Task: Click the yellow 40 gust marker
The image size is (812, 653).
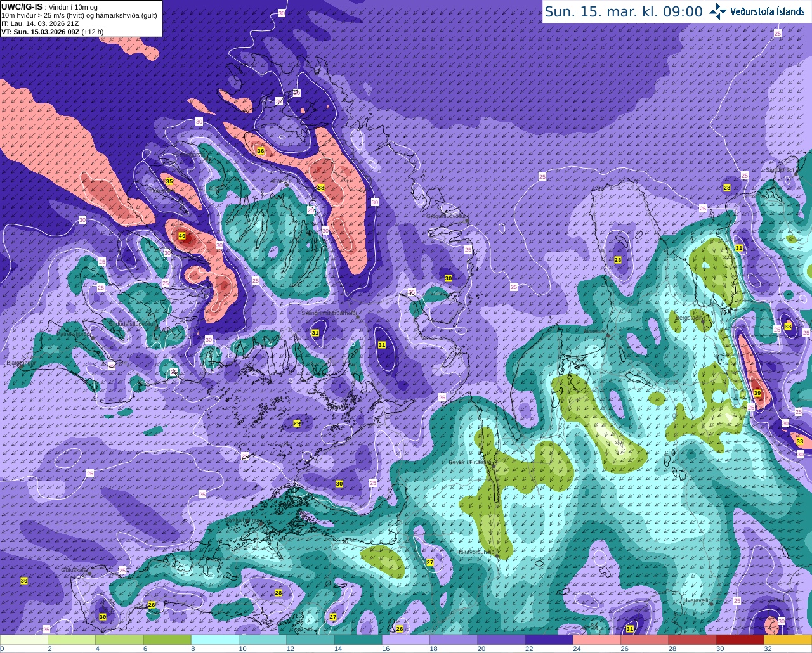Action: coord(182,236)
